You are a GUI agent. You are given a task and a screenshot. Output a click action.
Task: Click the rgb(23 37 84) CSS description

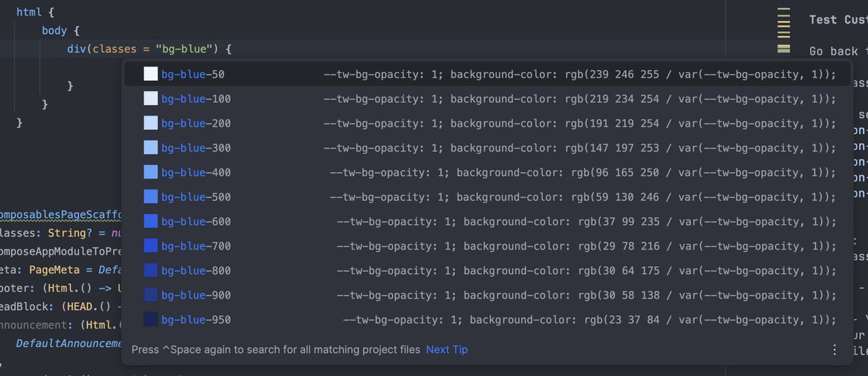[x=590, y=320]
